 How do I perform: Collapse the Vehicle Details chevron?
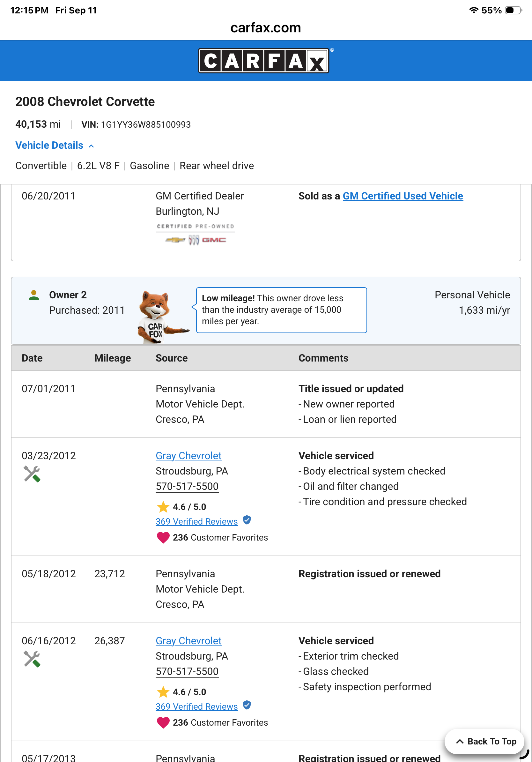pyautogui.click(x=91, y=146)
